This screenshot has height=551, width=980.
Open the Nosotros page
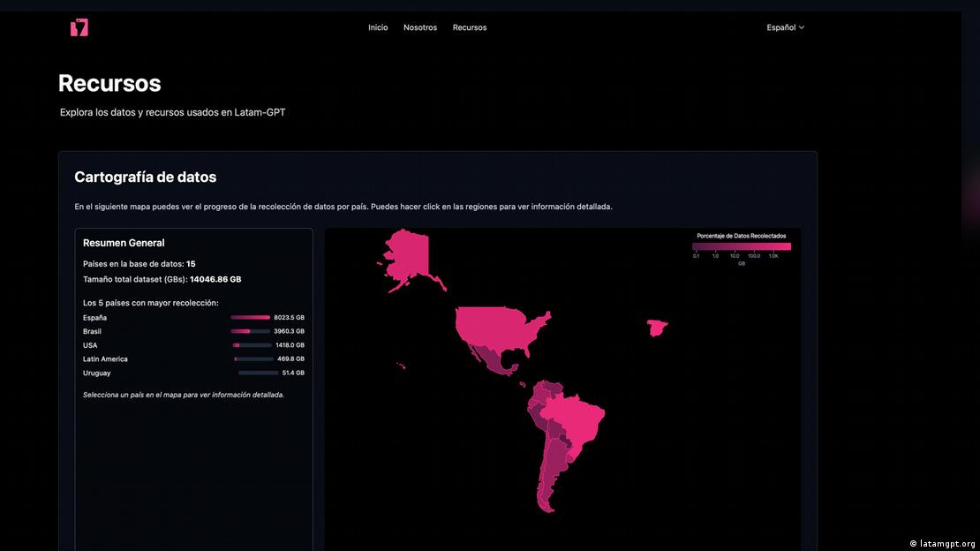tap(420, 27)
